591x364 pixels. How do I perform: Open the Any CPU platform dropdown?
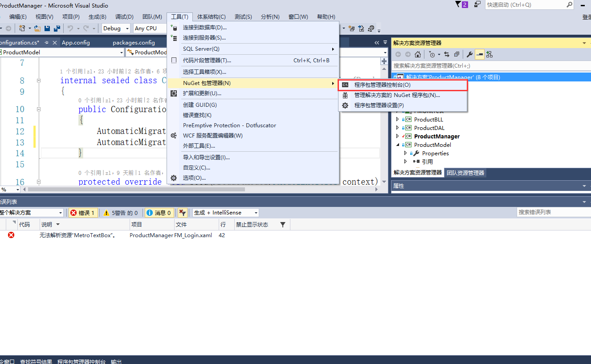click(150, 28)
